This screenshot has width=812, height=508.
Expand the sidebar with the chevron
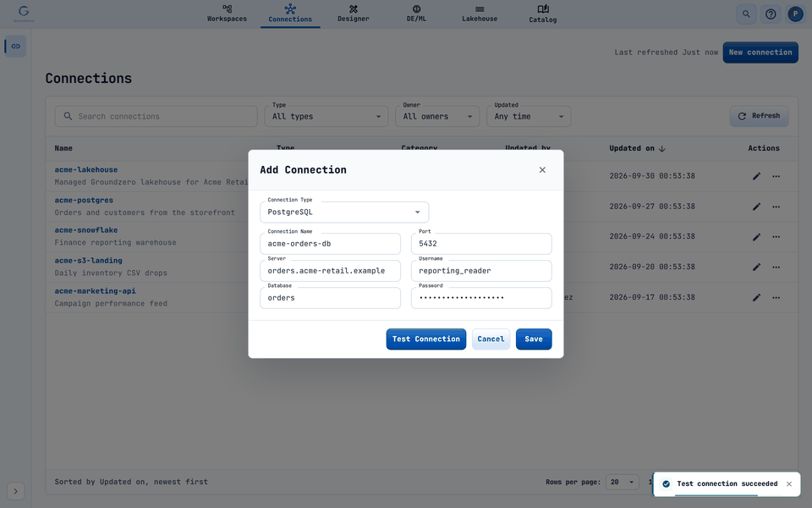click(x=15, y=491)
